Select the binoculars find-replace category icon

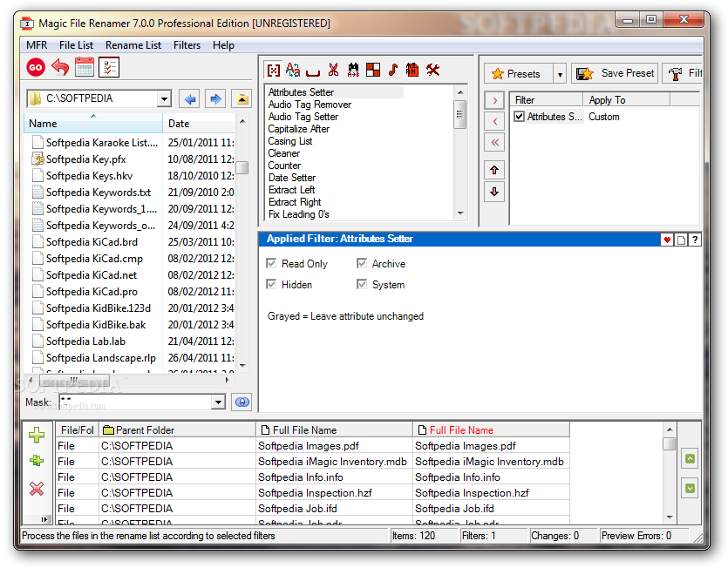[x=353, y=70]
